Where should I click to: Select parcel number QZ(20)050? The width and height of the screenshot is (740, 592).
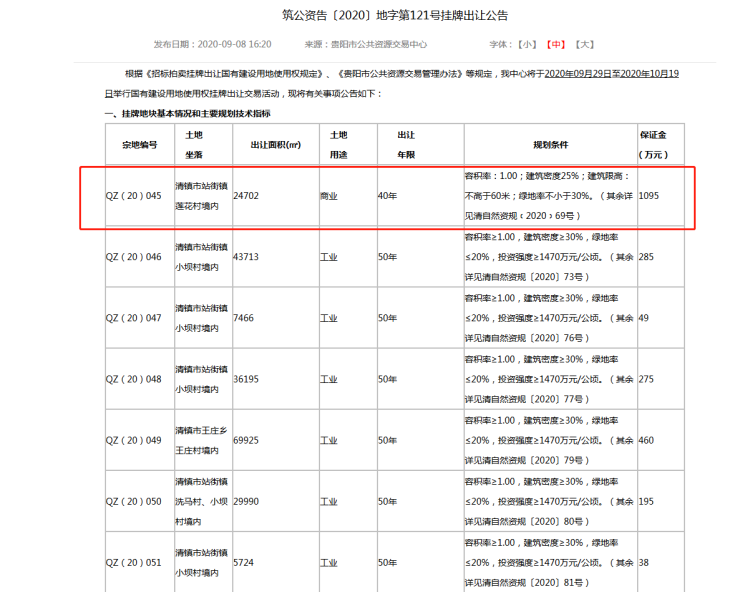[x=134, y=501]
